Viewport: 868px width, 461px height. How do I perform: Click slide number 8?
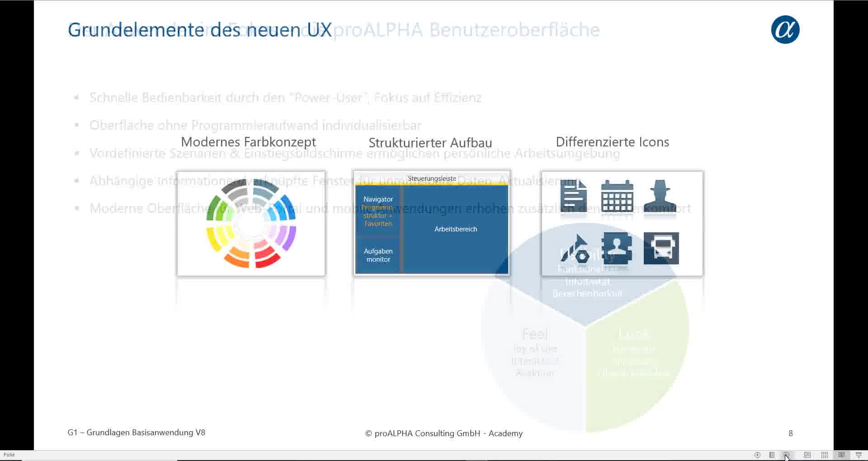pos(791,433)
